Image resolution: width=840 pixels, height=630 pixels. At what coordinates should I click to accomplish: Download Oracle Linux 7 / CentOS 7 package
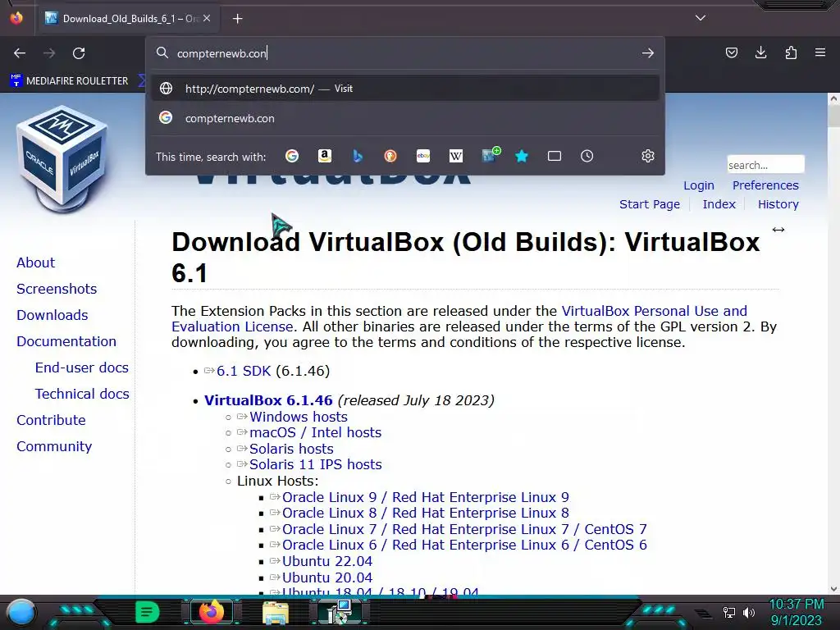(x=464, y=529)
